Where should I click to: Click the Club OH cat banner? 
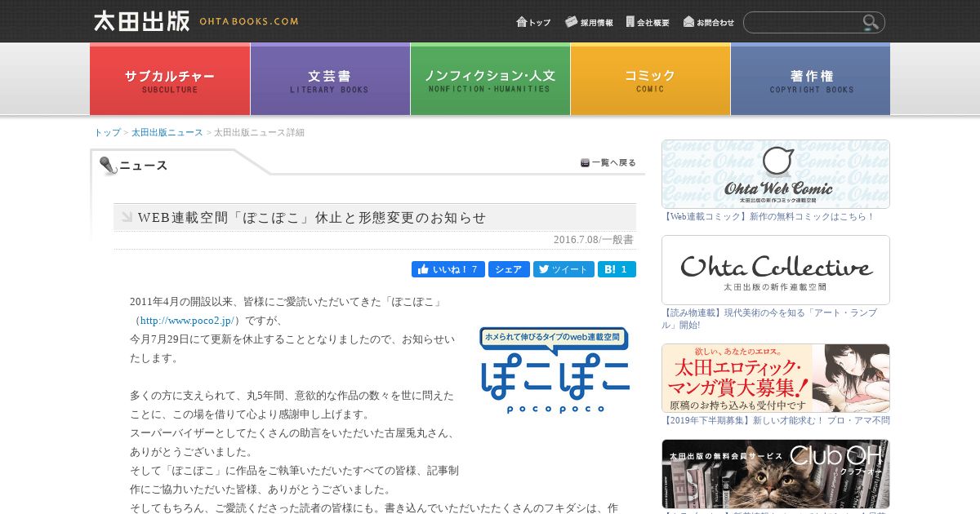pyautogui.click(x=776, y=474)
